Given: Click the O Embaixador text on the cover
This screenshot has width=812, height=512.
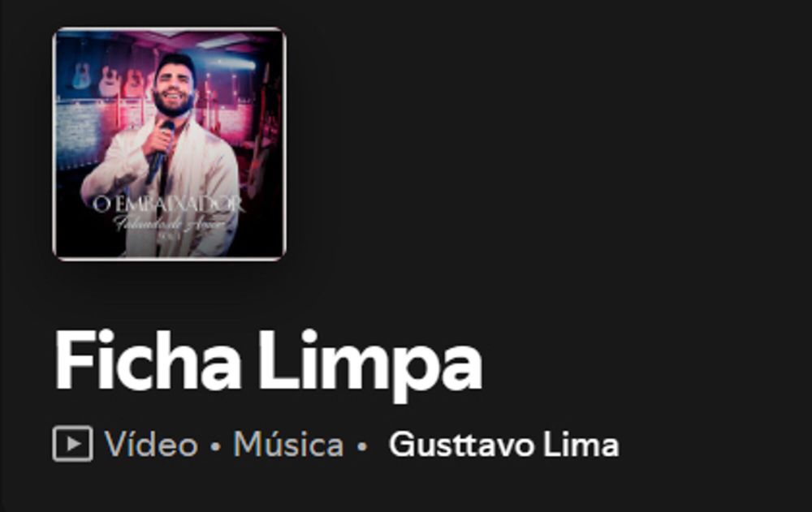Looking at the screenshot, I should pos(168,204).
